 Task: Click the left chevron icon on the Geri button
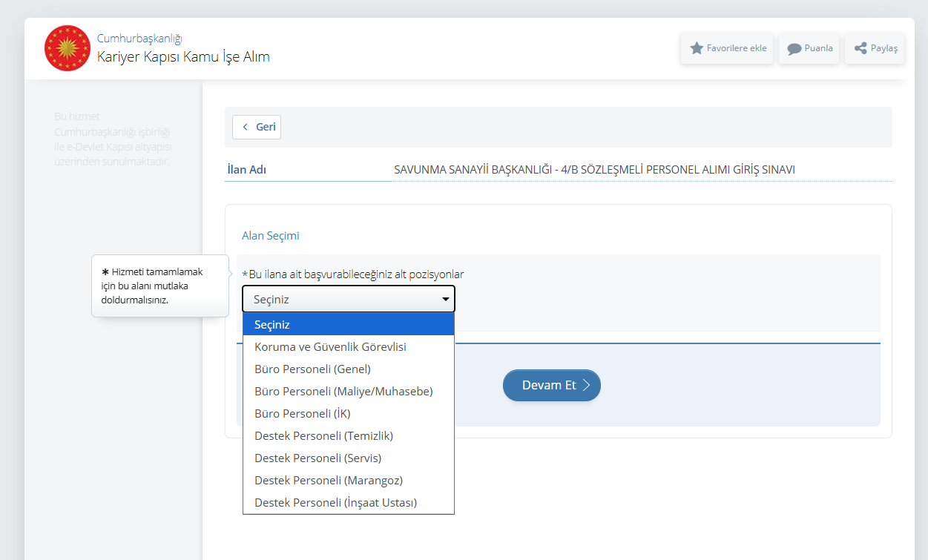pos(246,127)
